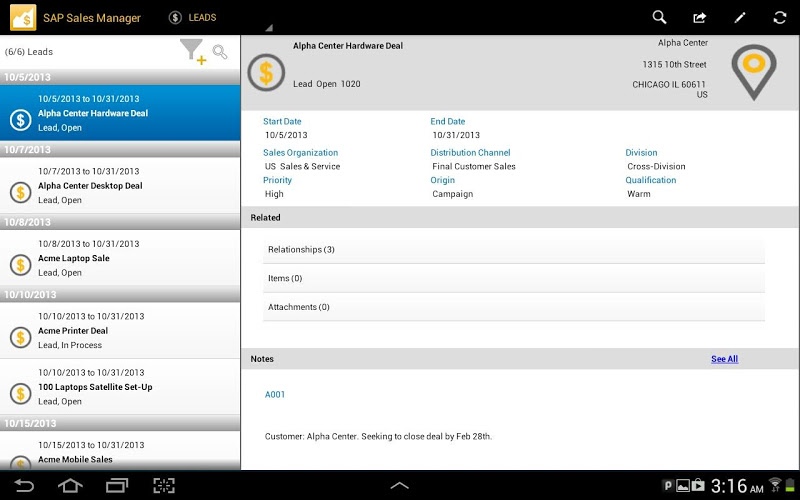This screenshot has height=500, width=800.
Task: Open Attachments (0) row
Action: pos(514,307)
